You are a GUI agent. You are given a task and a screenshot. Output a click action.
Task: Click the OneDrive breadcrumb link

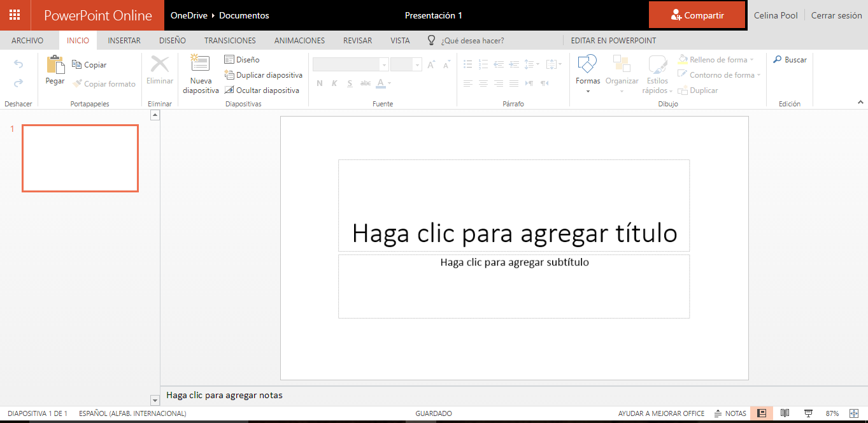[x=189, y=15]
